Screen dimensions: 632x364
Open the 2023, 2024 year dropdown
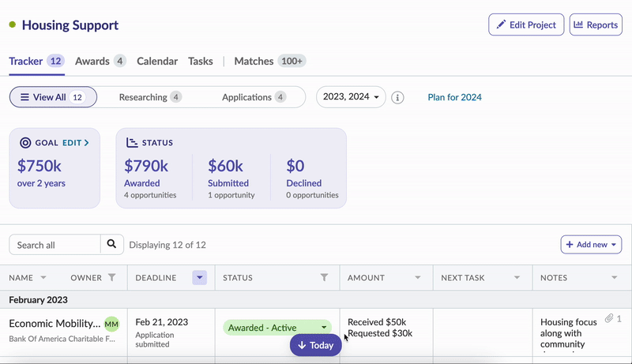(351, 97)
